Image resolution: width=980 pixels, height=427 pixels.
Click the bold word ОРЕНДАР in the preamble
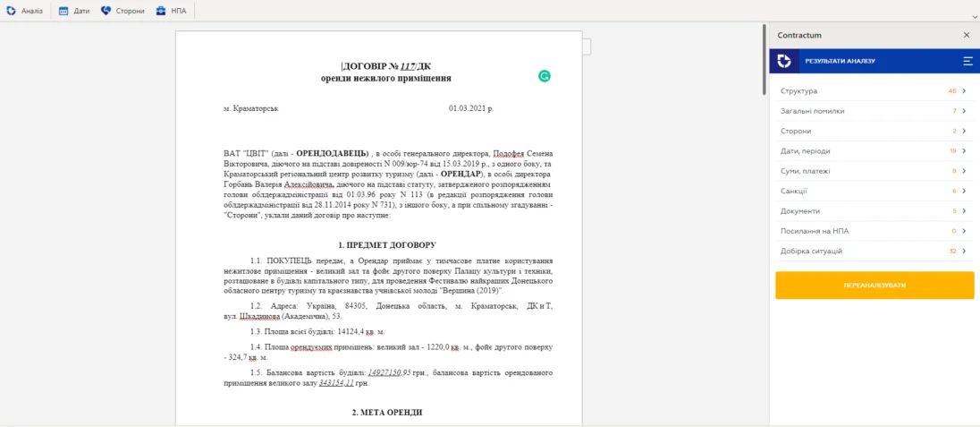(461, 173)
